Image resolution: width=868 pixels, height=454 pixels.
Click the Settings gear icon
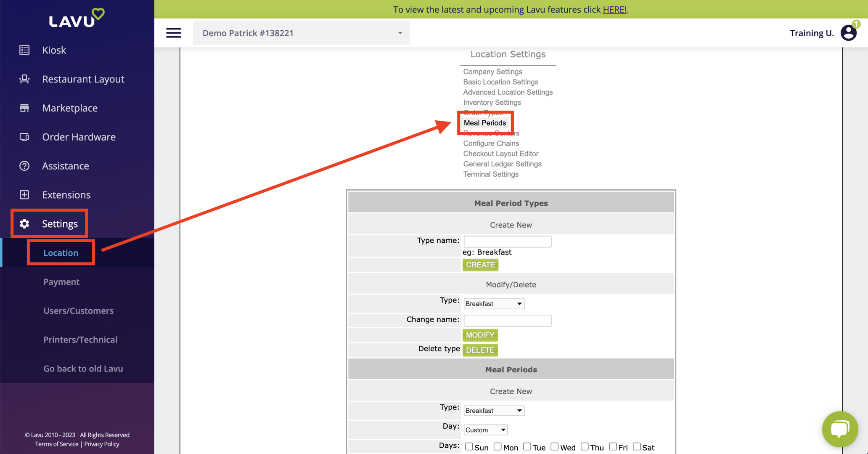click(24, 224)
